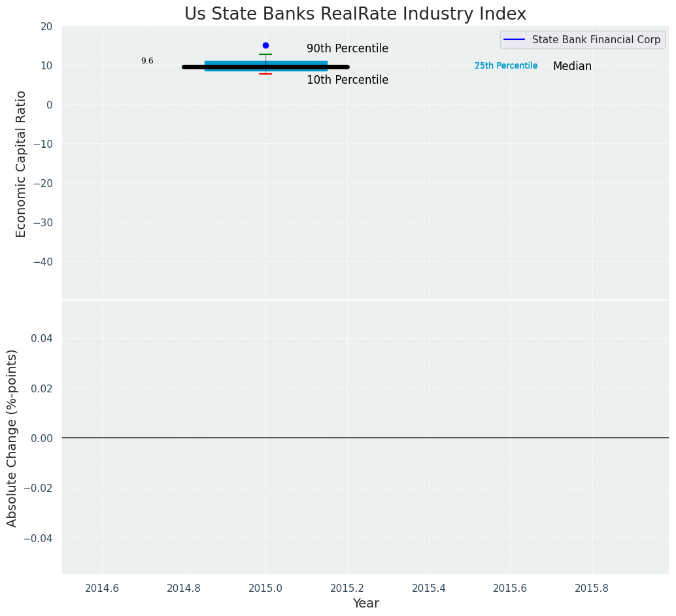
Task: Click the 2014.6 x-axis tick label
Action: click(x=103, y=588)
